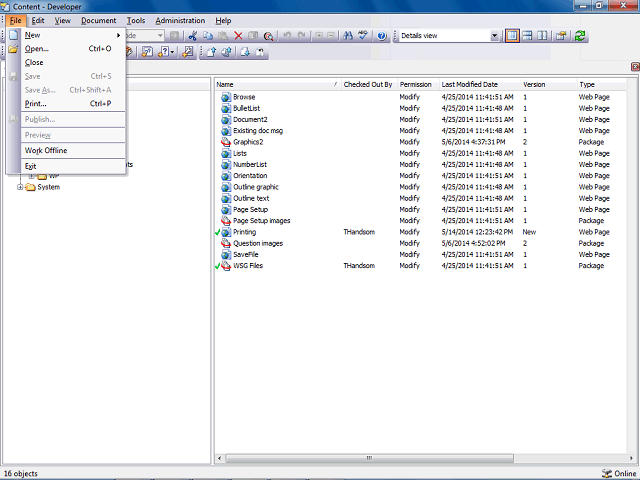Choose Close from File menu
This screenshot has width=640, height=480.
(x=73, y=62)
